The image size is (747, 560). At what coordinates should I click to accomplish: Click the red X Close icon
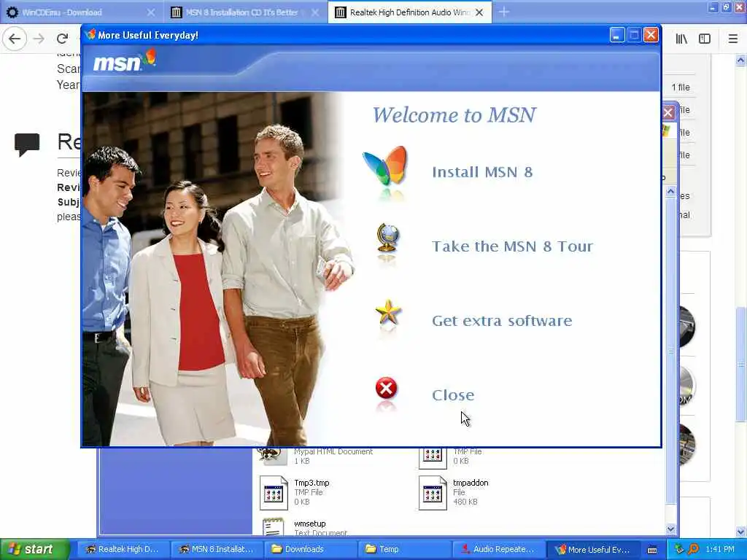pos(386,388)
